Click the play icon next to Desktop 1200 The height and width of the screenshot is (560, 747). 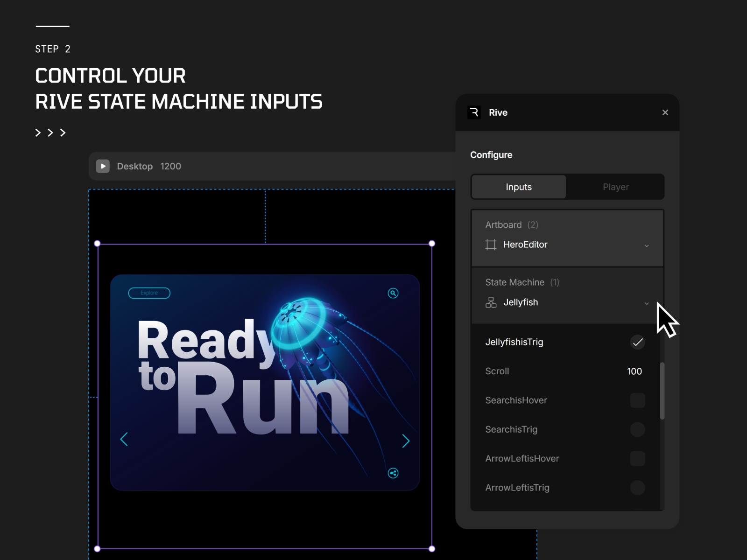pos(103,166)
